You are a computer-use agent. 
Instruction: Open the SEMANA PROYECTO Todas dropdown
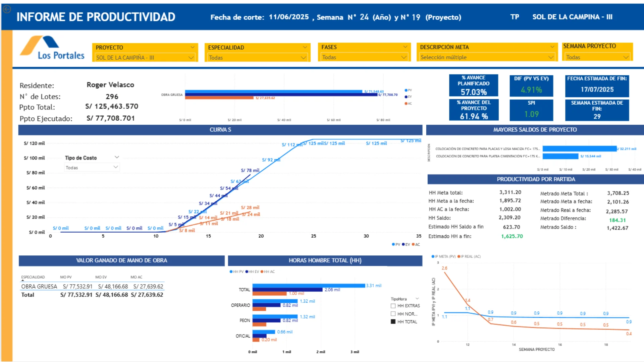[597, 57]
